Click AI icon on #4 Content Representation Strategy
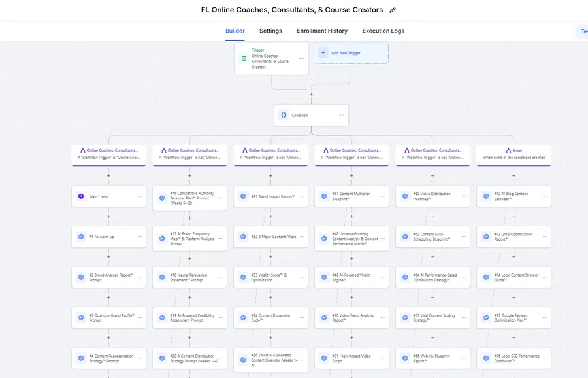The image size is (588, 378). [x=81, y=358]
